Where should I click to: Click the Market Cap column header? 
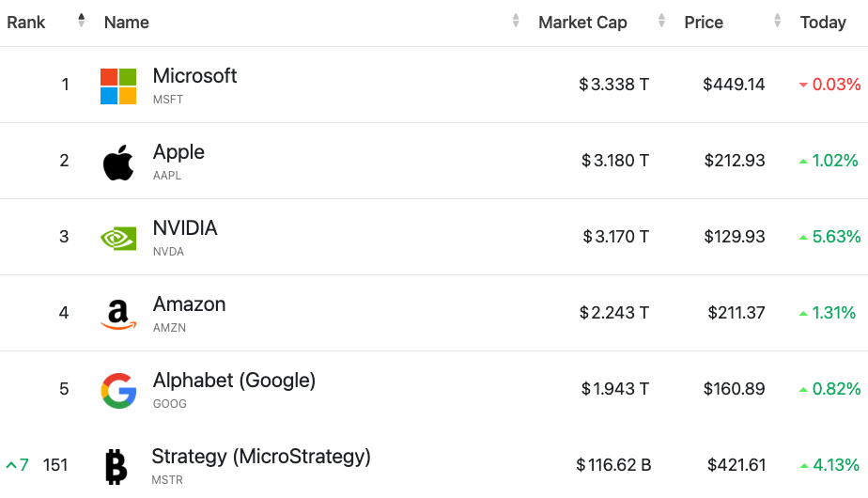tap(582, 23)
